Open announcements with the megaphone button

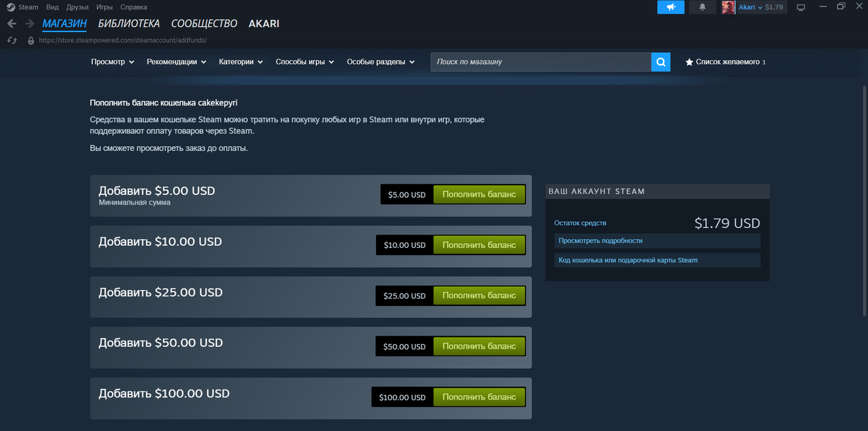(x=670, y=7)
